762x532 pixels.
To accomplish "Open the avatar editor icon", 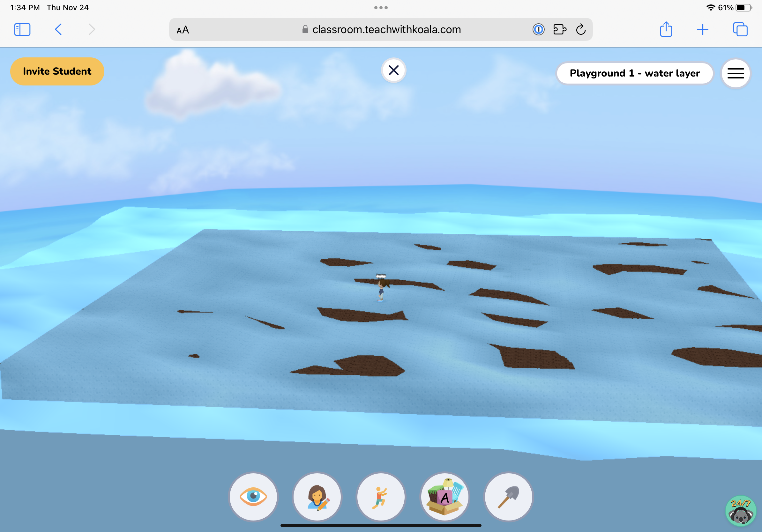I will point(317,497).
